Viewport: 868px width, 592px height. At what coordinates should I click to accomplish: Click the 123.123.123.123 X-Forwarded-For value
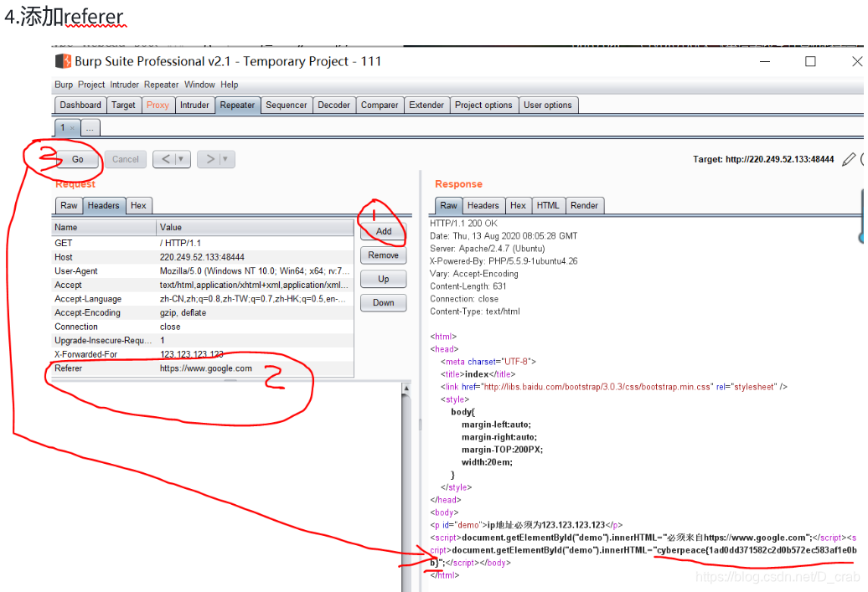pyautogui.click(x=192, y=354)
